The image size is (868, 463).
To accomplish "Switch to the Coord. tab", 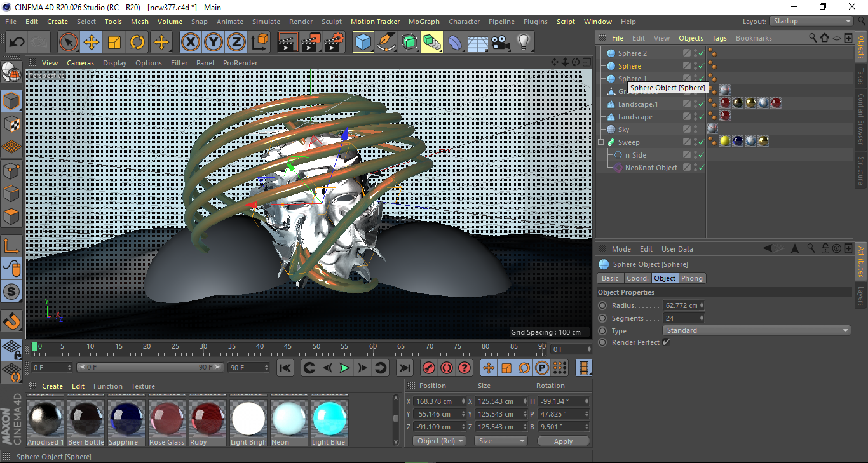I will click(x=637, y=278).
